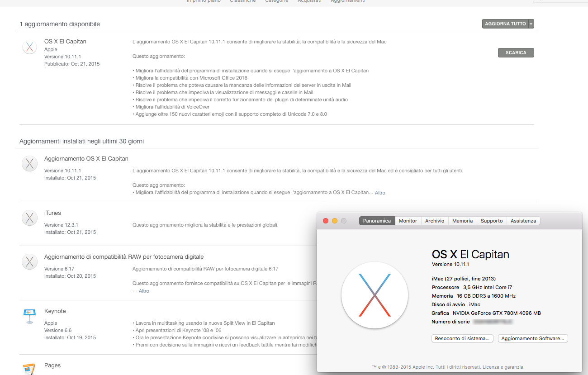Switch to the Assistenza tab
Viewport: 588px width, 375px height.
pyautogui.click(x=523, y=221)
